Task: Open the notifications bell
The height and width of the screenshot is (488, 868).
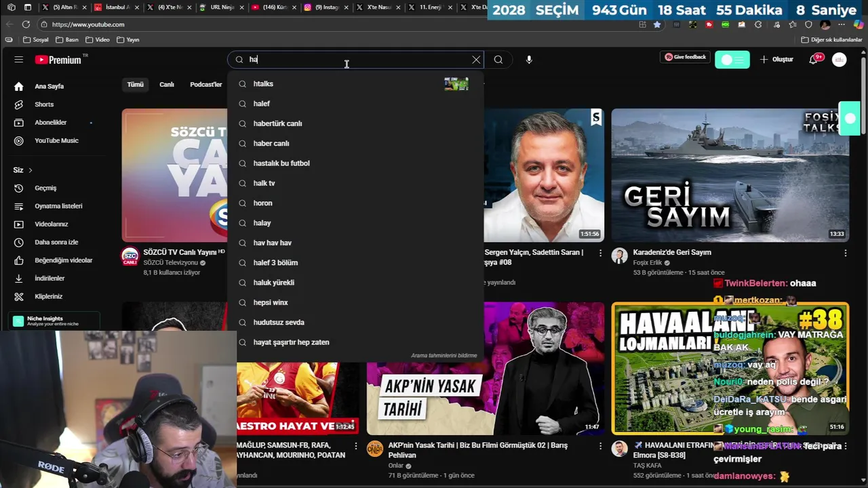Action: 814,60
